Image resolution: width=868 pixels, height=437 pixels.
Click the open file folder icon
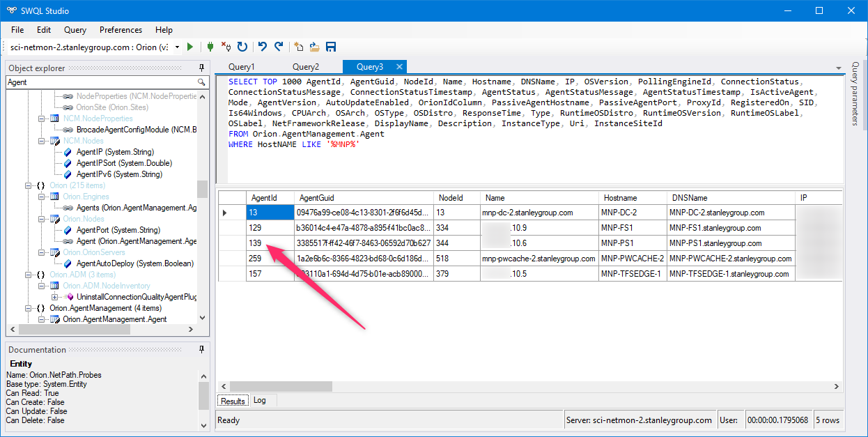[x=315, y=47]
